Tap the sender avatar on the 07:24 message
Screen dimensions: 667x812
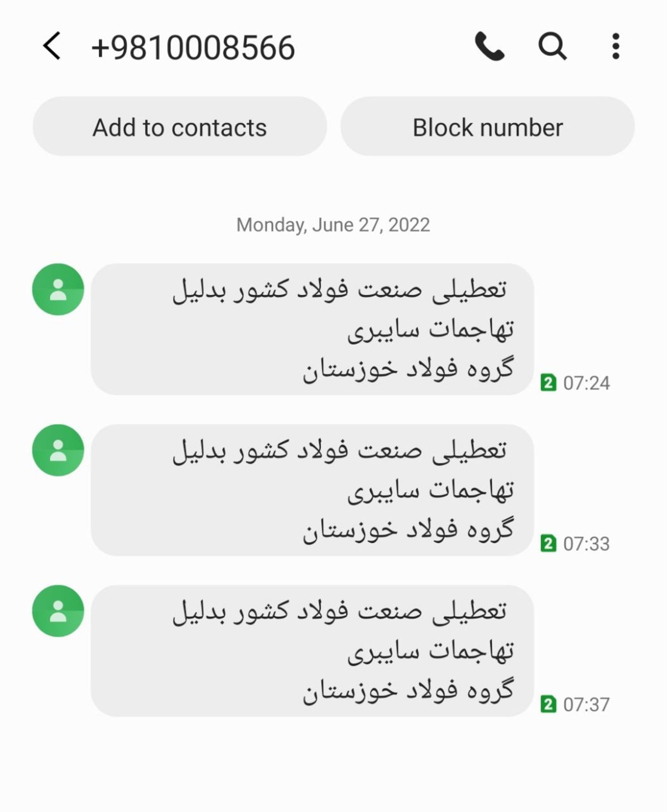[58, 290]
